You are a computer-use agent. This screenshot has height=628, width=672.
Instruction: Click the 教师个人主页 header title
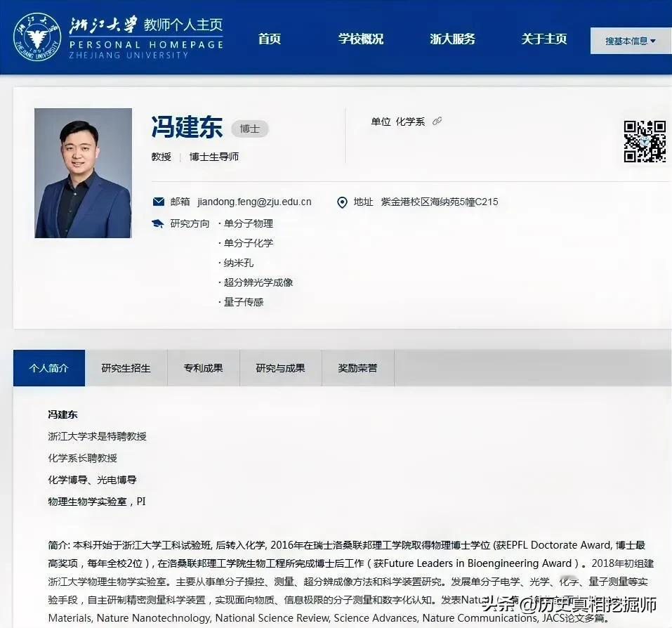point(183,25)
